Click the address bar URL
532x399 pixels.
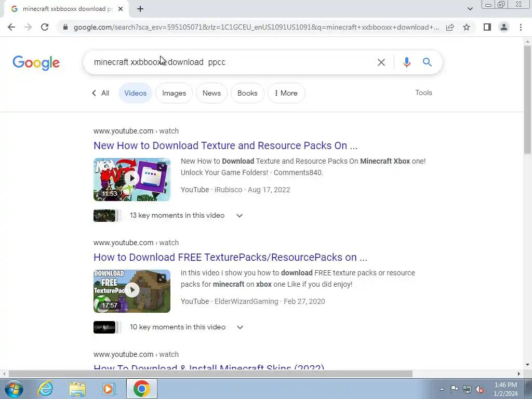click(x=256, y=27)
